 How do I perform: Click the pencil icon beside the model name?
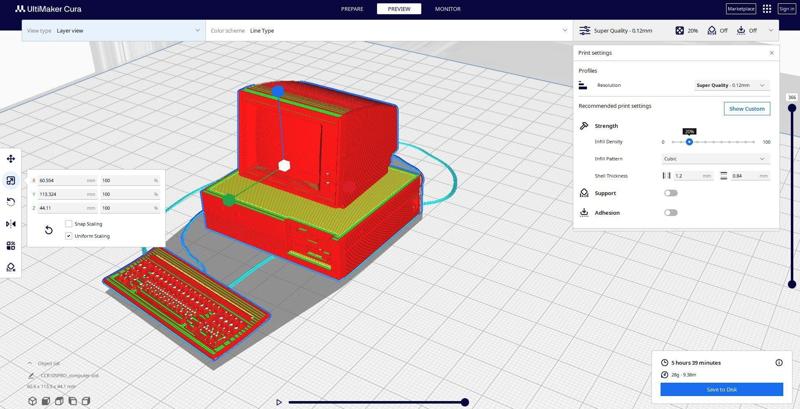[32, 375]
